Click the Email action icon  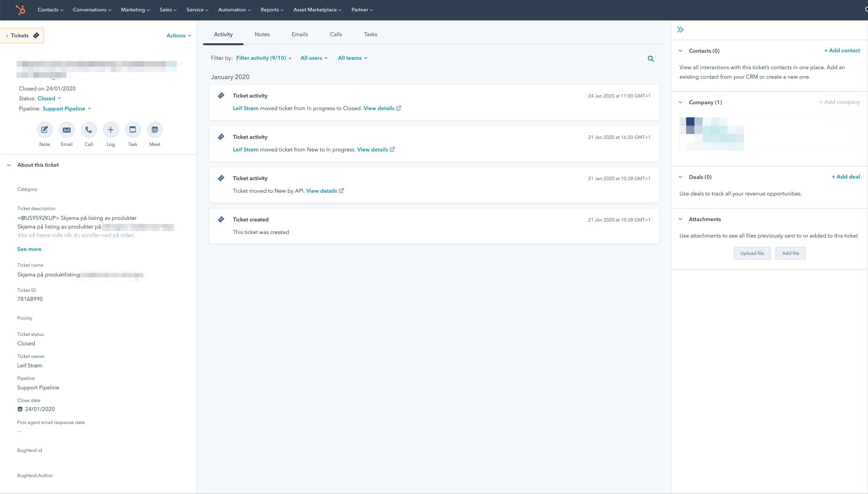coord(66,130)
